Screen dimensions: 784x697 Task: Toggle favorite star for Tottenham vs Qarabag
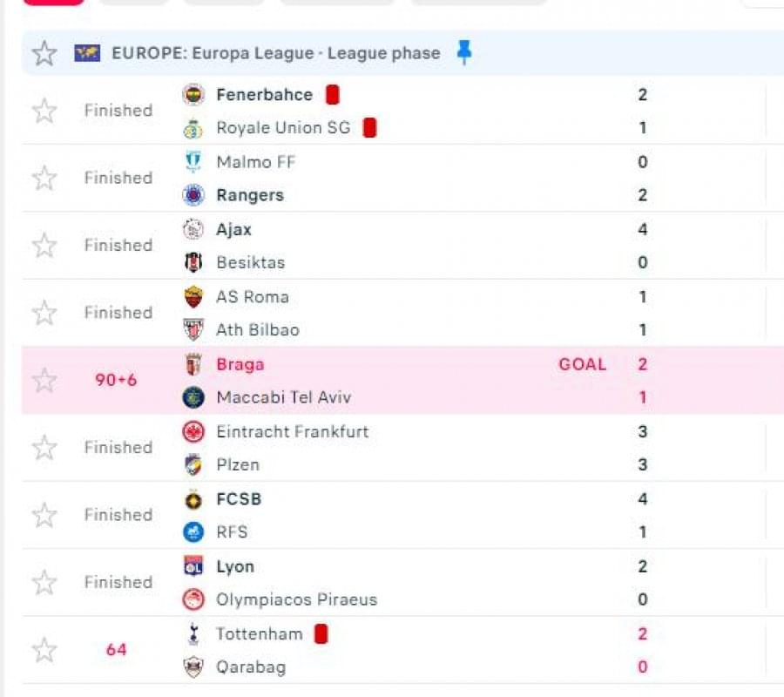coord(44,650)
